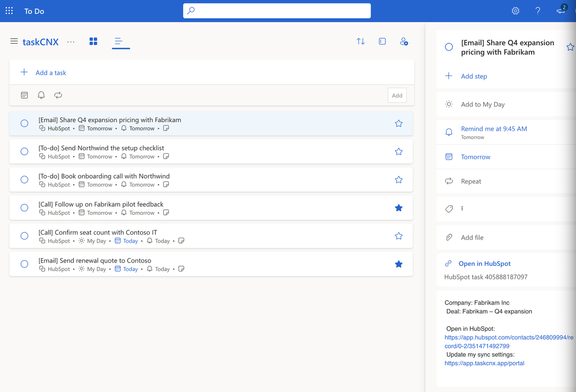Viewport: 576px width, 392px height.
Task: Open the group or suggestions panel icon
Action: click(x=382, y=42)
